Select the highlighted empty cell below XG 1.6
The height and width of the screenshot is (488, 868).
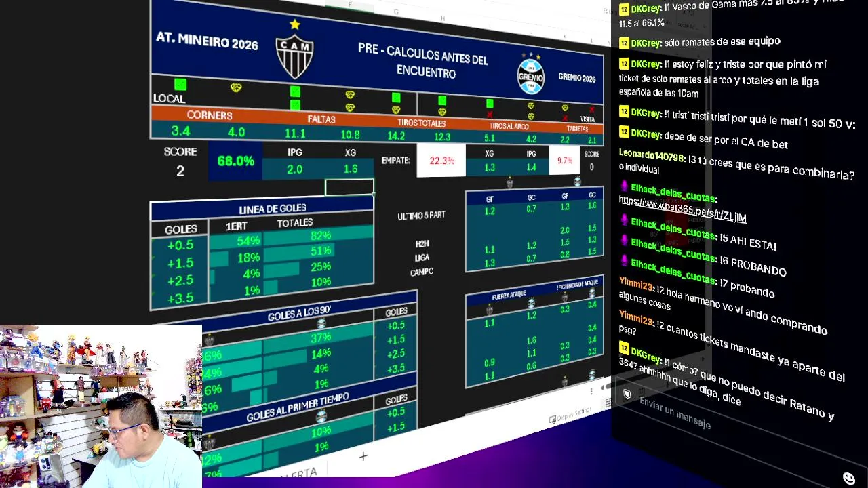[x=349, y=188]
